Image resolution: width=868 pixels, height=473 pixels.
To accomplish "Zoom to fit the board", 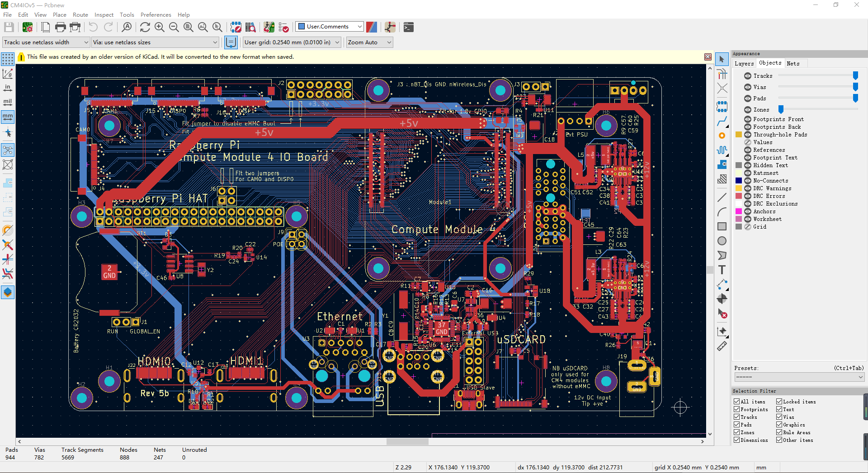I will point(189,27).
